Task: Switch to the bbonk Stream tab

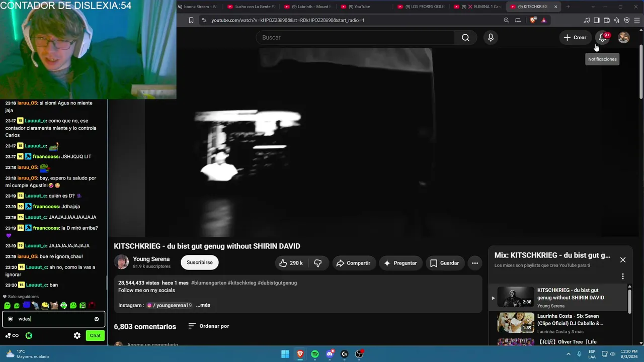Action: tap(200, 7)
